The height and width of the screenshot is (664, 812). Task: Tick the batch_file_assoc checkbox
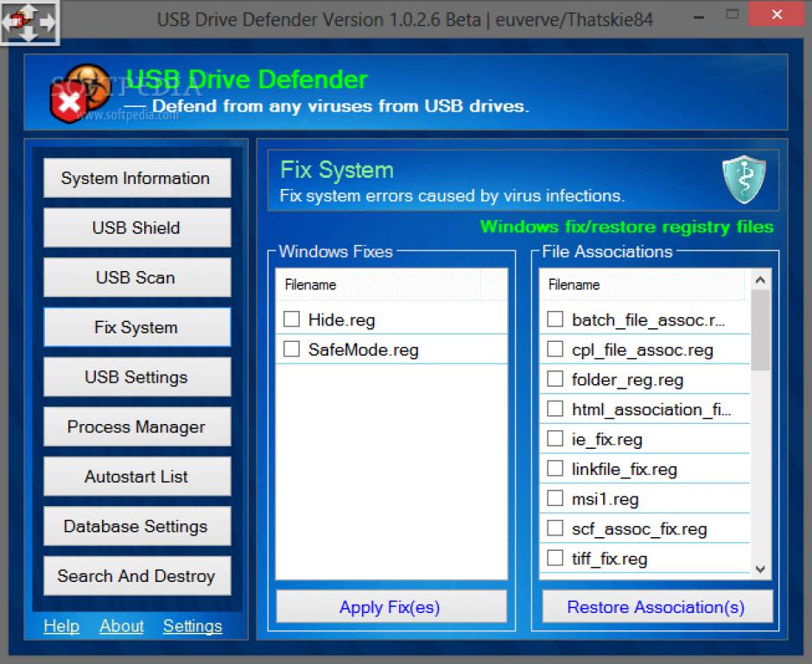555,319
